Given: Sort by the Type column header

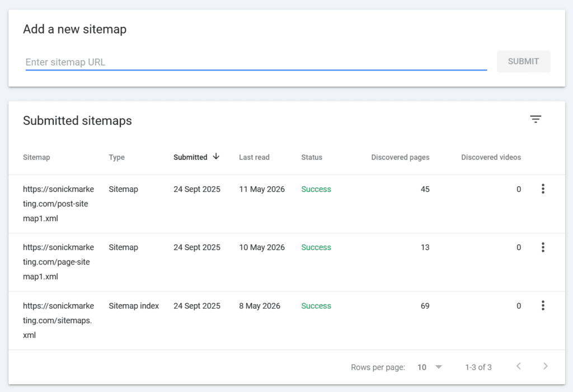Looking at the screenshot, I should pos(116,158).
